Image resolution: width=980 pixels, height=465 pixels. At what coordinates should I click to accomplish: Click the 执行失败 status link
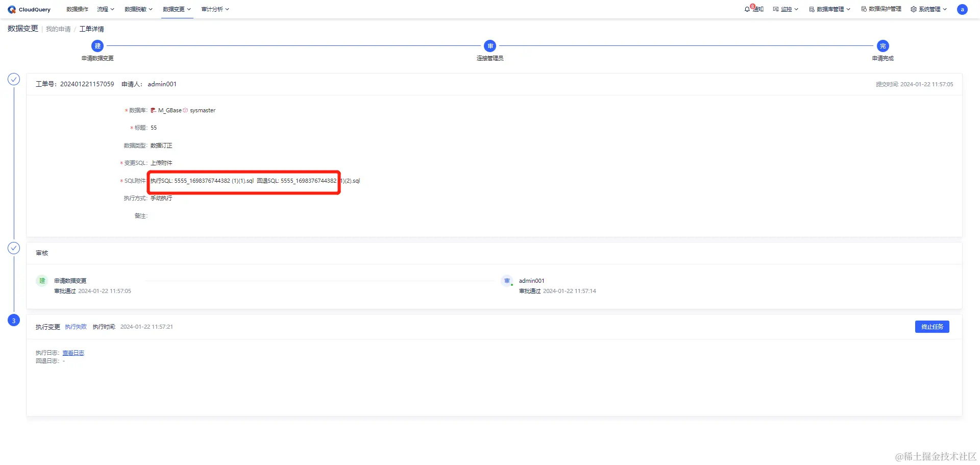pyautogui.click(x=76, y=327)
